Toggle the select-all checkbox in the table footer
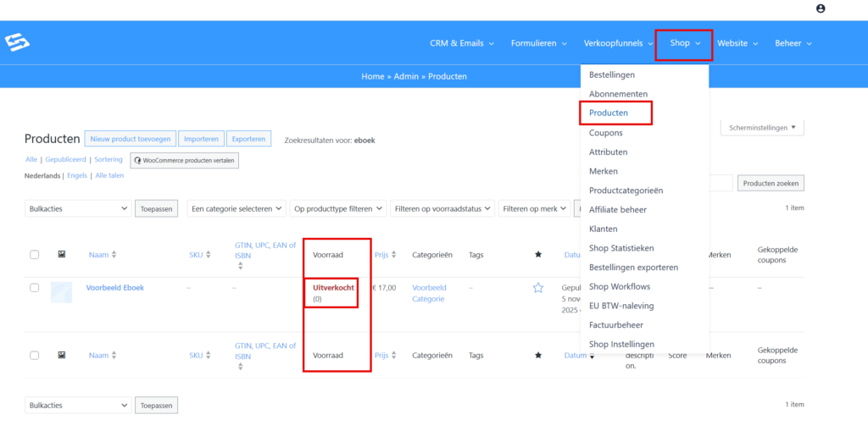The image size is (868, 448). pos(35,356)
